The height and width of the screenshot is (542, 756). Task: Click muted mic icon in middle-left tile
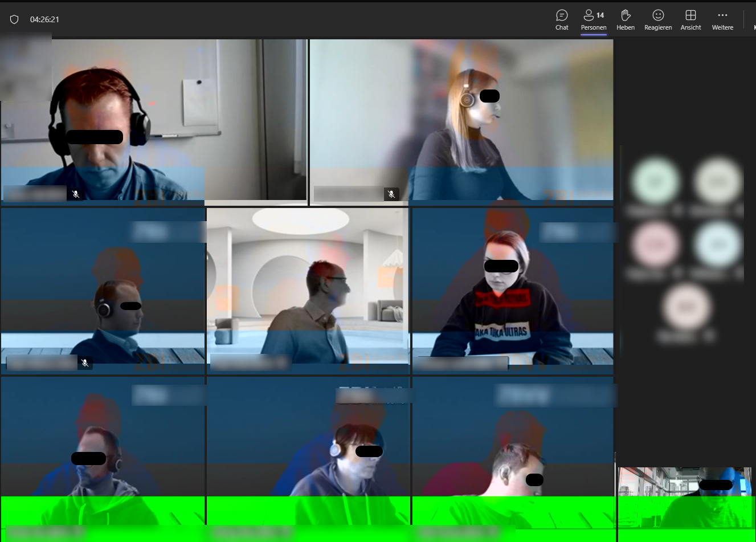click(85, 363)
